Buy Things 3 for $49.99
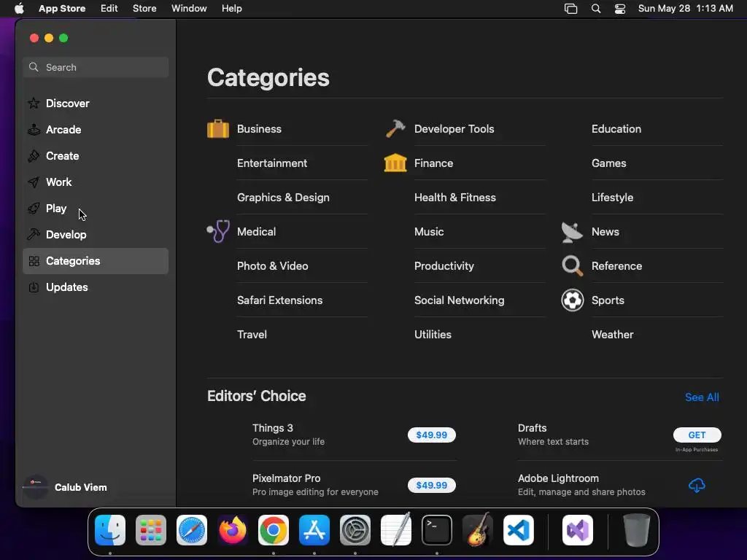This screenshot has height=560, width=747. pyautogui.click(x=432, y=435)
